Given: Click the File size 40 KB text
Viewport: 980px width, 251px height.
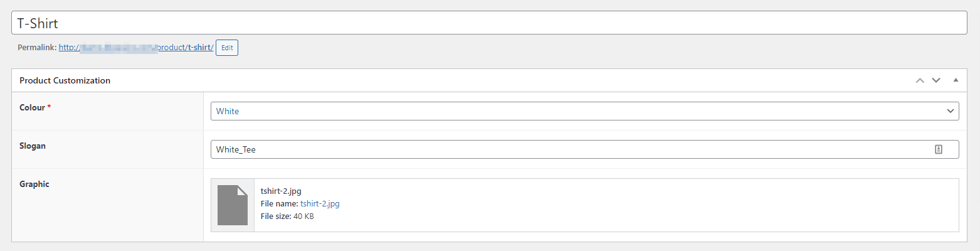Looking at the screenshot, I should click(287, 216).
